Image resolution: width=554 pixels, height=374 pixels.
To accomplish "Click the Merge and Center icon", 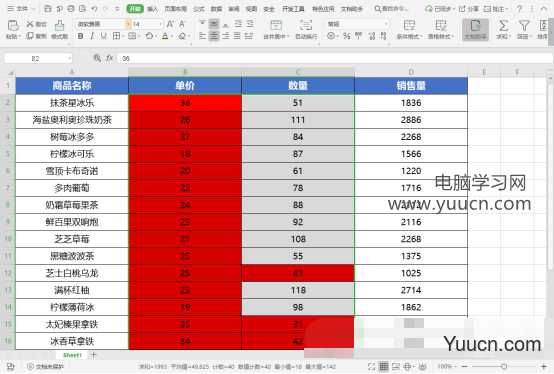I will [276, 25].
